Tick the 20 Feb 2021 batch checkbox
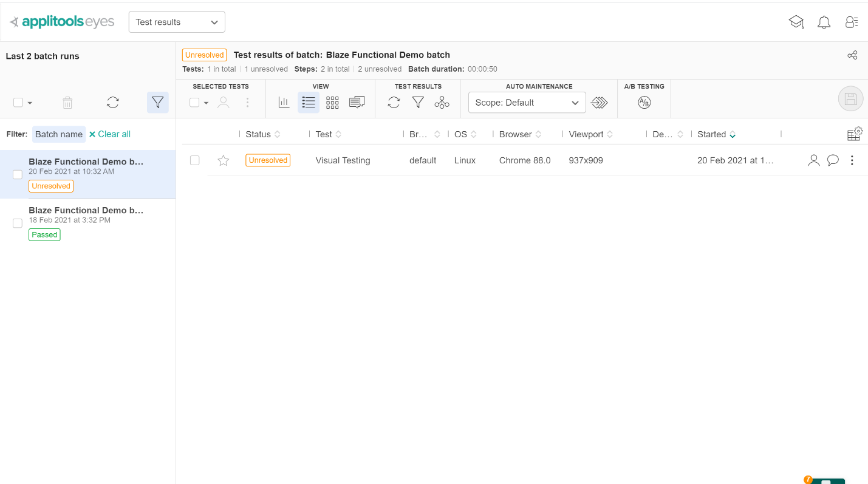Image resolution: width=868 pixels, height=484 pixels. (18, 175)
